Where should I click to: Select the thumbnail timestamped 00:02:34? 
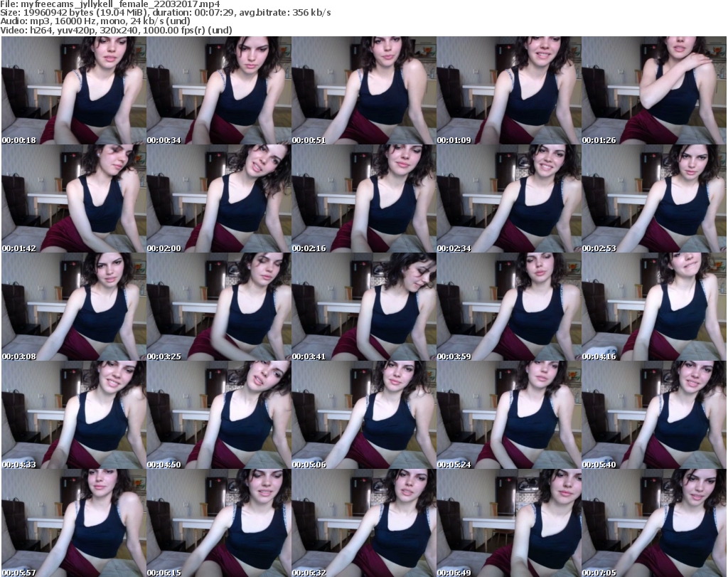(509, 198)
